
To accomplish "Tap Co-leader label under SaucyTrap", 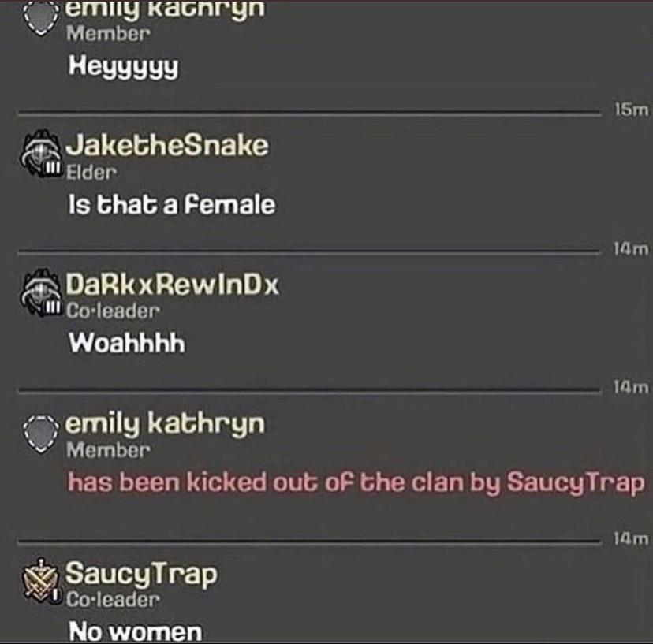I will click(x=113, y=599).
